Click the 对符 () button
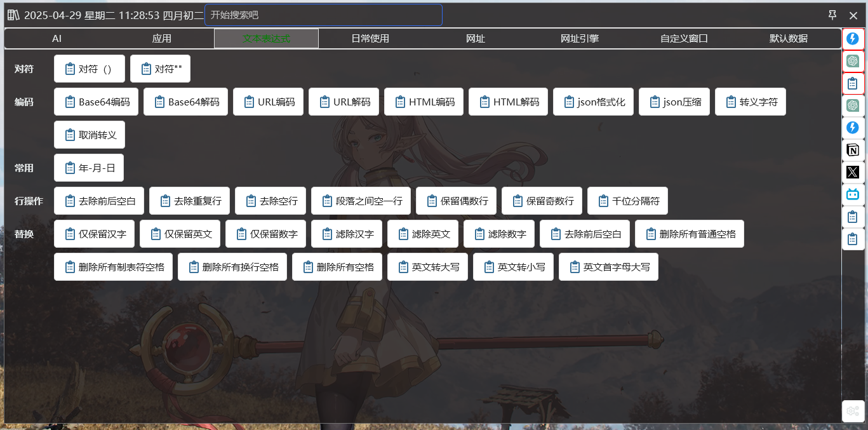 90,69
